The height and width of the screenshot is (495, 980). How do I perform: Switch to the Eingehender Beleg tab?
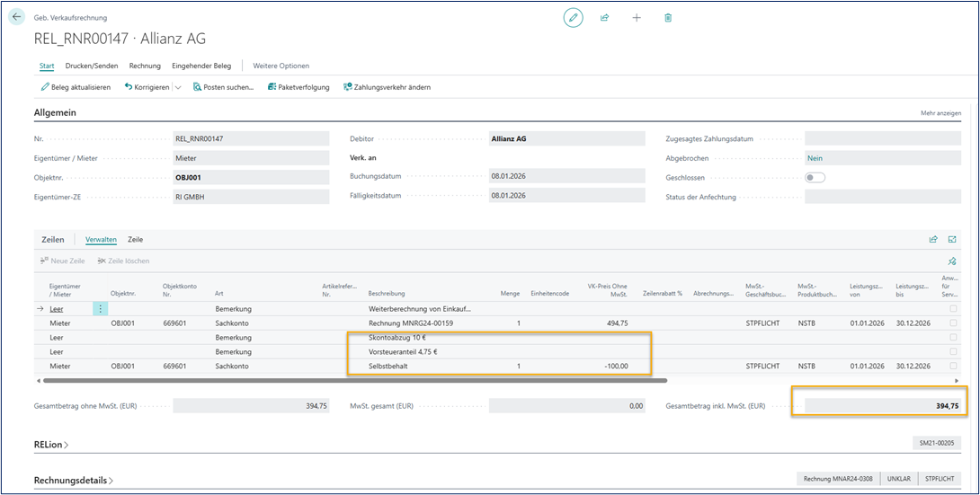201,66
